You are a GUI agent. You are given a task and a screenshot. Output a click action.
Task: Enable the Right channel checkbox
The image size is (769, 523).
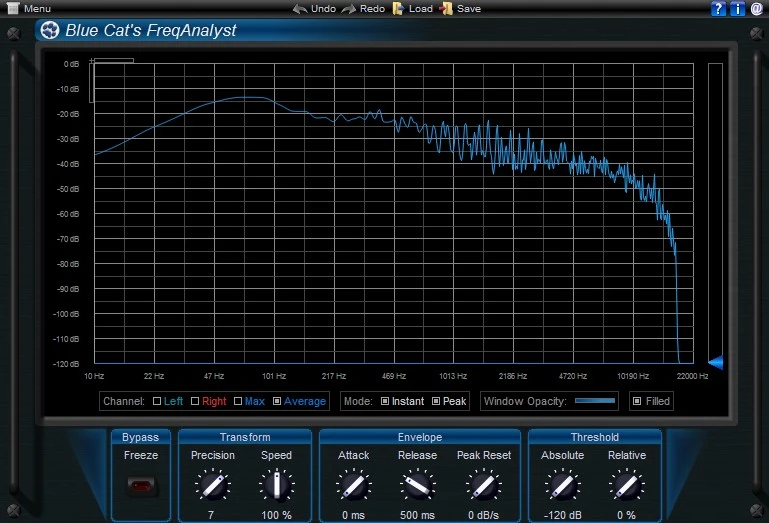tap(195, 401)
